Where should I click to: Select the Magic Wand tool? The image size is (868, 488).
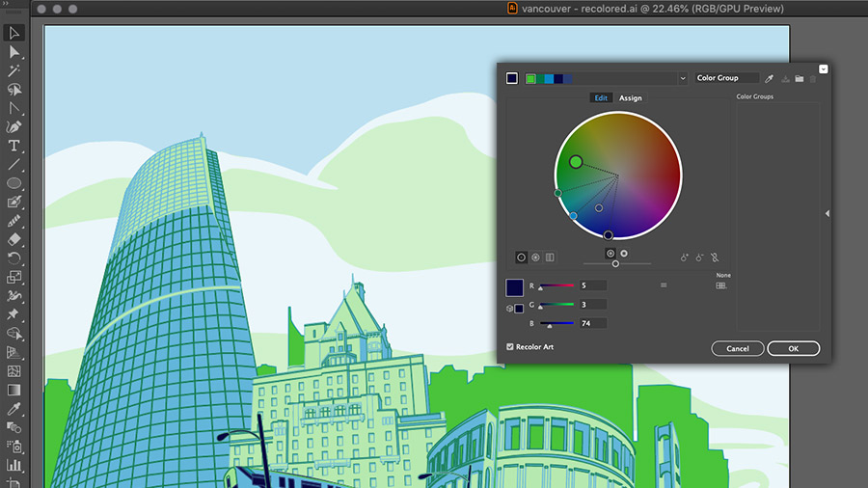(x=14, y=70)
